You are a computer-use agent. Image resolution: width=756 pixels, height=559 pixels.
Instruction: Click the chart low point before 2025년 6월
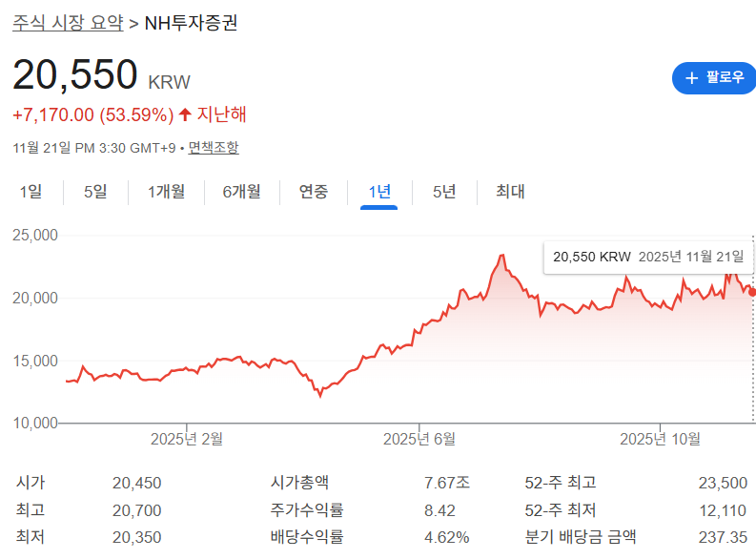320,395
